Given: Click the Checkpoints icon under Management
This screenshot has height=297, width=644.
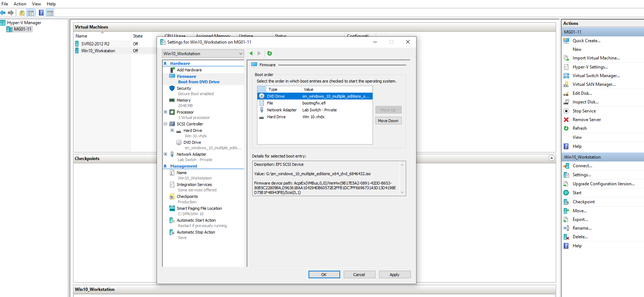Looking at the screenshot, I should (x=172, y=196).
